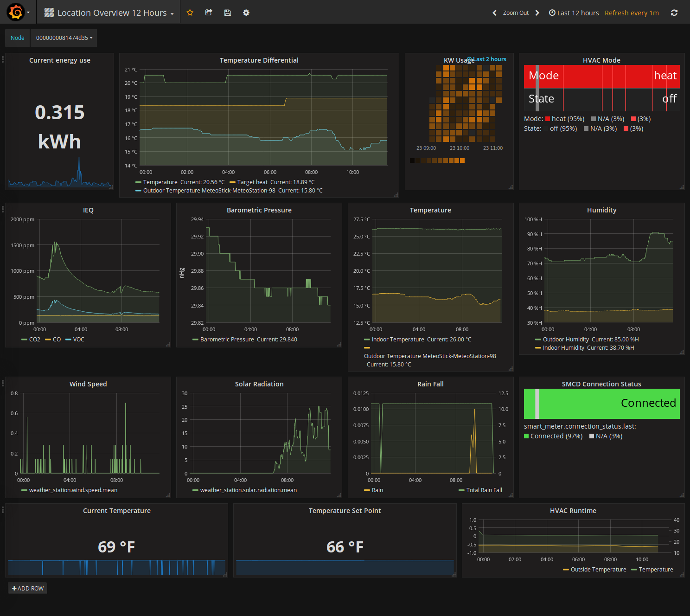The height and width of the screenshot is (616, 690).
Task: Toggle Total Rain Fall series in legend
Action: (x=484, y=490)
